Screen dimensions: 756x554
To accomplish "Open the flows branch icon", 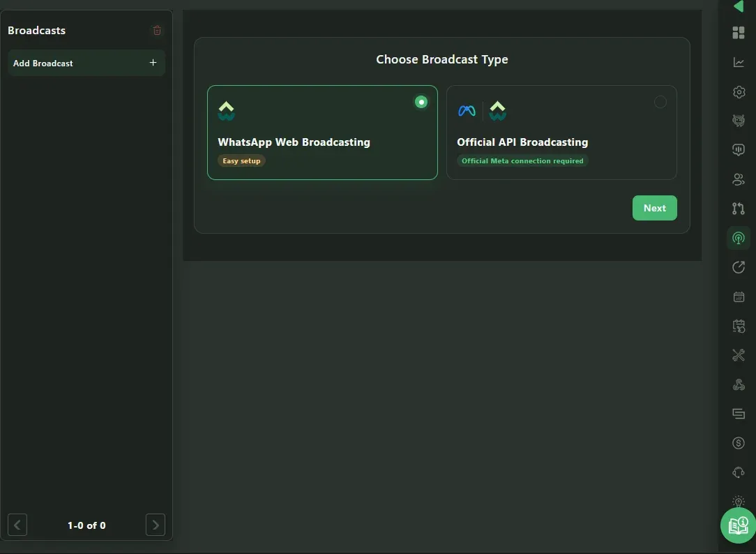I will tap(738, 209).
